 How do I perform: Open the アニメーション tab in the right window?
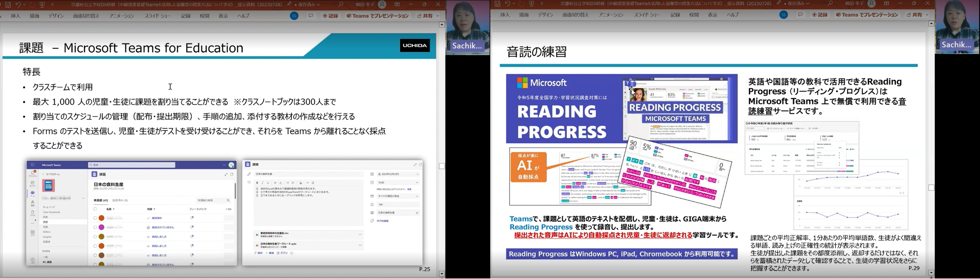pyautogui.click(x=611, y=15)
